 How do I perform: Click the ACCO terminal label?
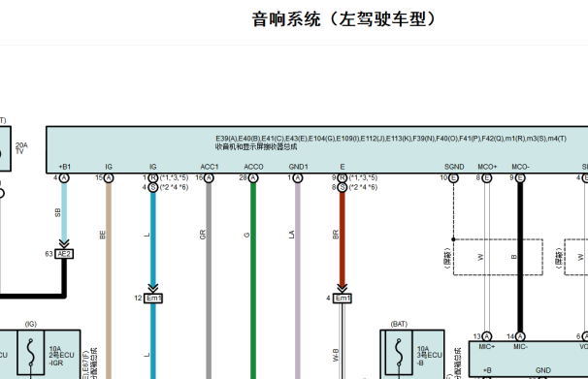(253, 167)
